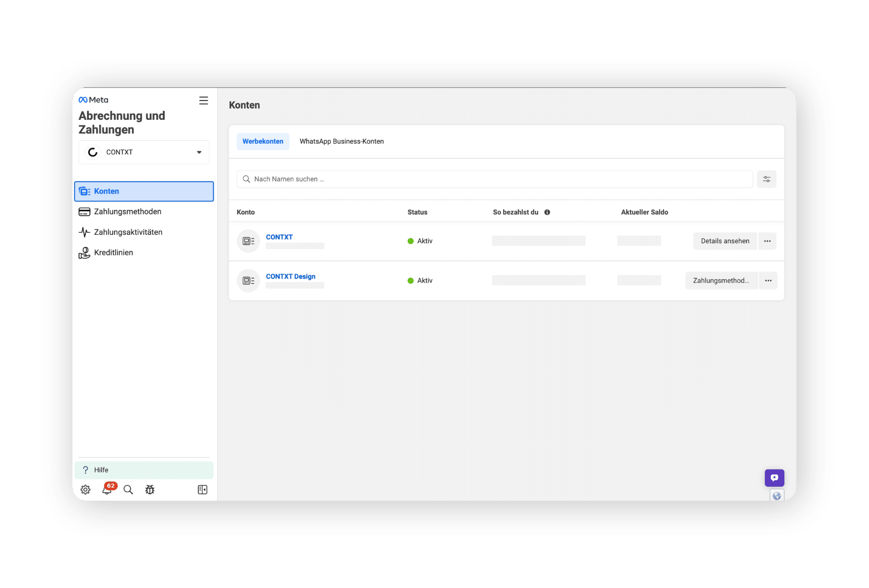Focus the Nach Namen suchen field

(495, 179)
